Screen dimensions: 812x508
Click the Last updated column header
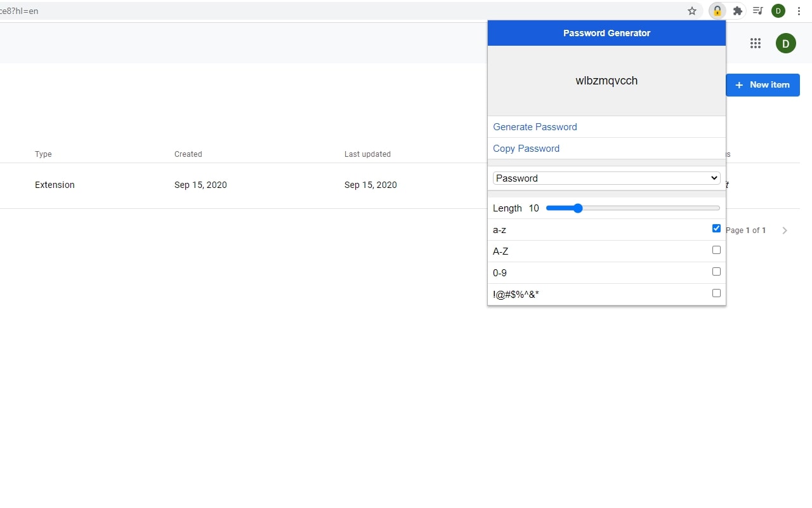(367, 154)
